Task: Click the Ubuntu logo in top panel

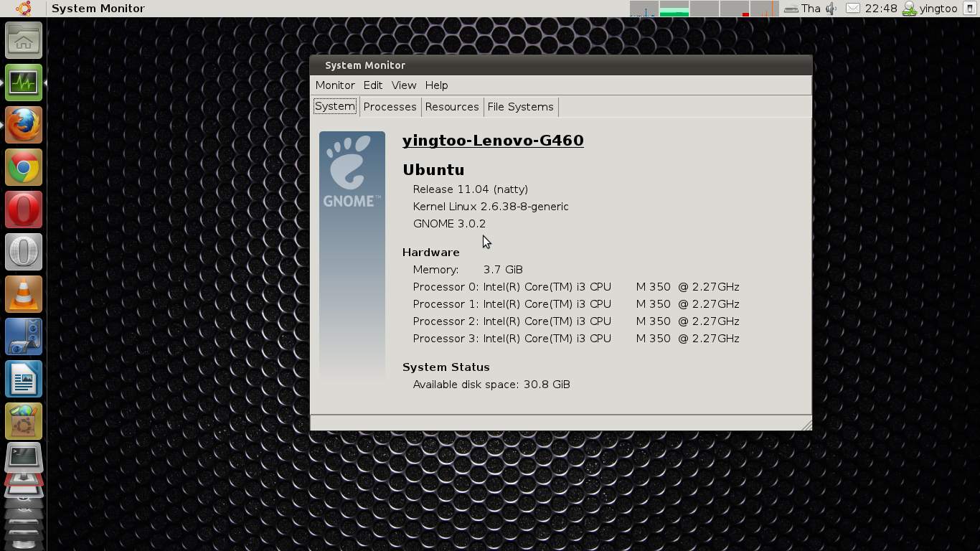Action: coord(24,9)
